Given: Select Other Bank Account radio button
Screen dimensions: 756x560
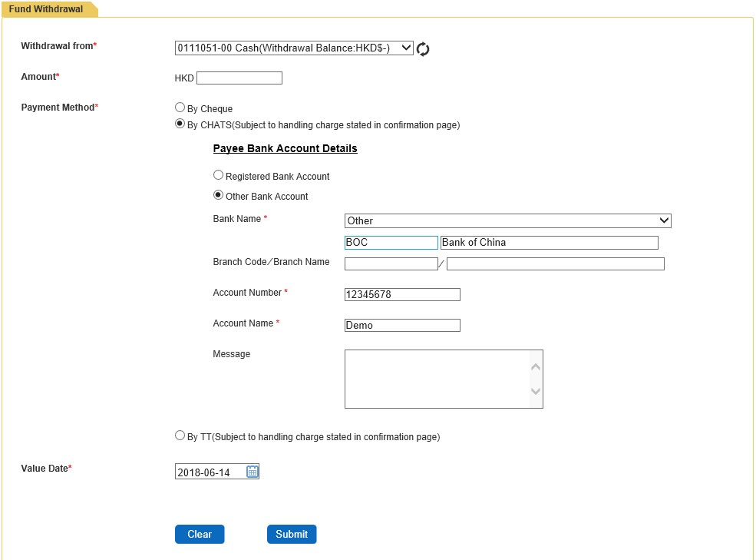Looking at the screenshot, I should click(219, 195).
